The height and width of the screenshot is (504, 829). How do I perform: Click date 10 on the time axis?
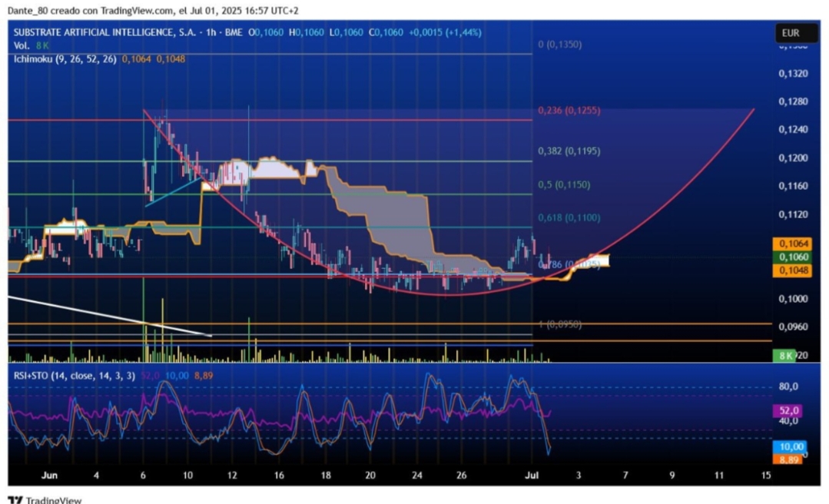pos(187,475)
